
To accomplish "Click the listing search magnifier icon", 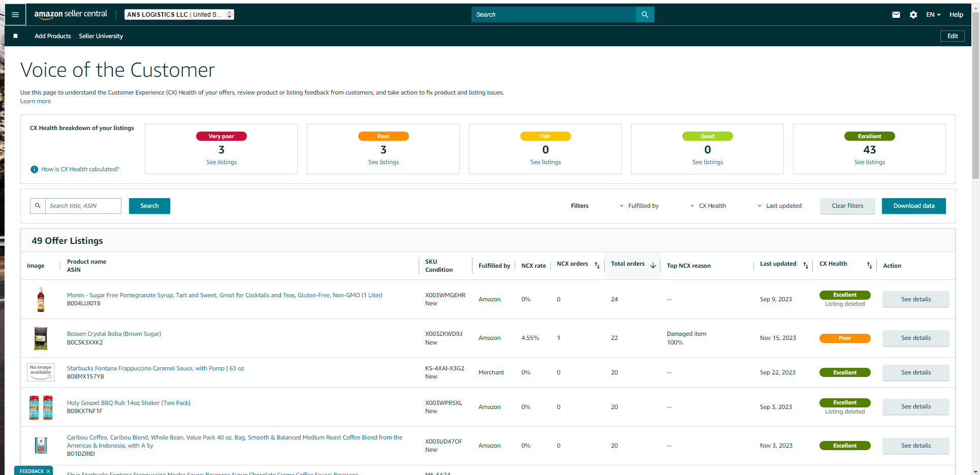I will pos(38,206).
